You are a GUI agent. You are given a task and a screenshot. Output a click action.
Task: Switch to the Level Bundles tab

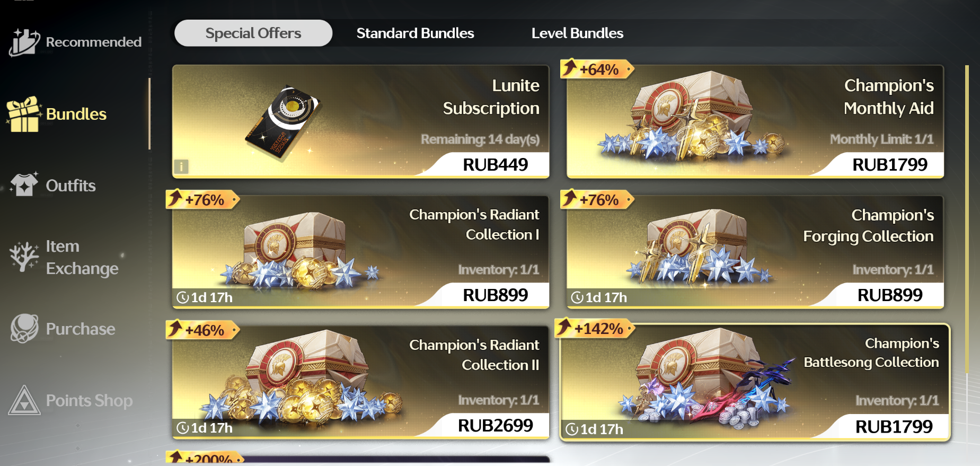coord(577,33)
